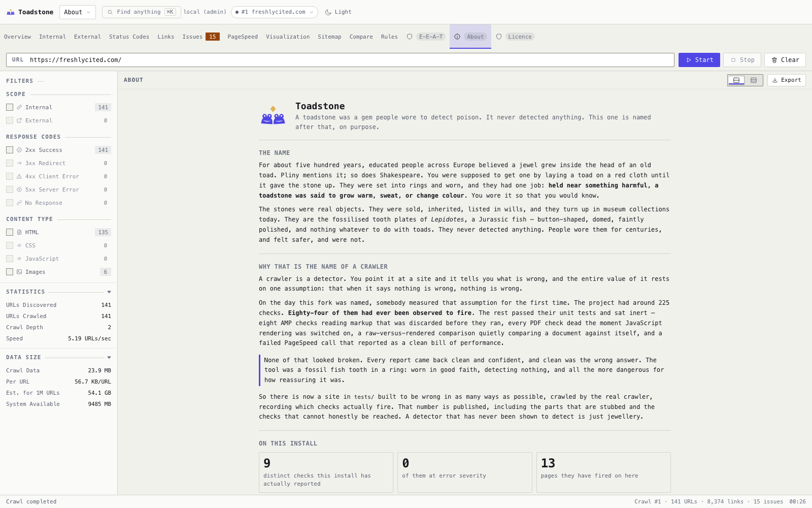Export the About panel with Export
The image size is (812, 508).
(x=787, y=80)
